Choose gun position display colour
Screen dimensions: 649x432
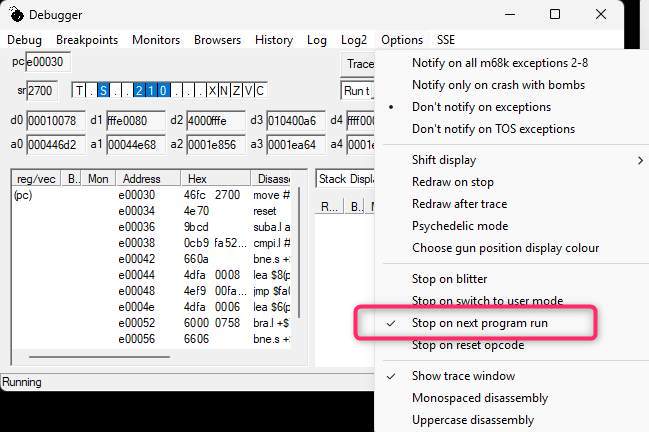tap(505, 248)
